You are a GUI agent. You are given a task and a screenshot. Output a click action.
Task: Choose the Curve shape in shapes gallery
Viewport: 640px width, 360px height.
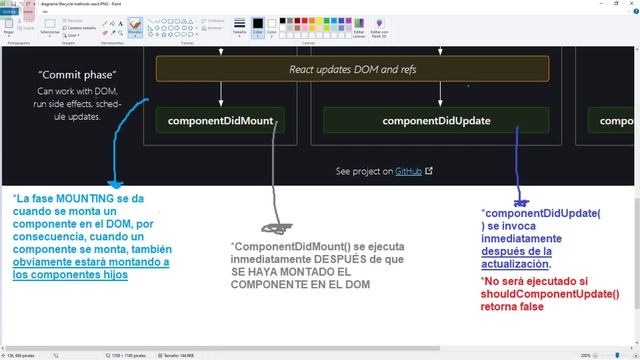tap(157, 21)
